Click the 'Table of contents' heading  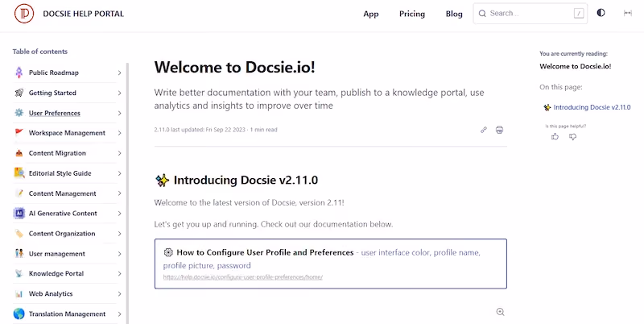(39, 52)
